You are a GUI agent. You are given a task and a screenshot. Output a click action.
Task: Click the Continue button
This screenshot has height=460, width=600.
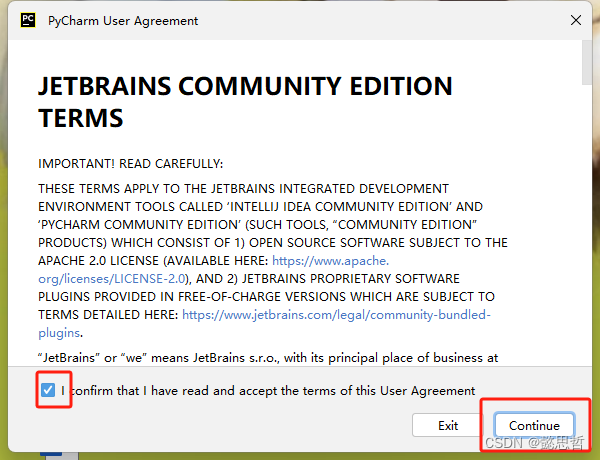tap(534, 425)
